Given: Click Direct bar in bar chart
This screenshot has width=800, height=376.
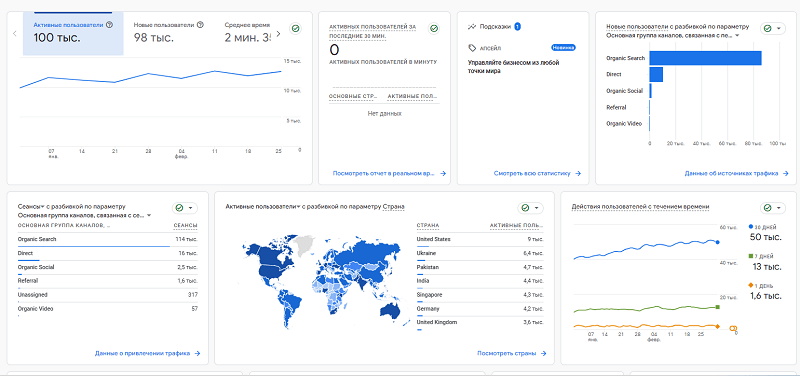Looking at the screenshot, I should click(656, 74).
